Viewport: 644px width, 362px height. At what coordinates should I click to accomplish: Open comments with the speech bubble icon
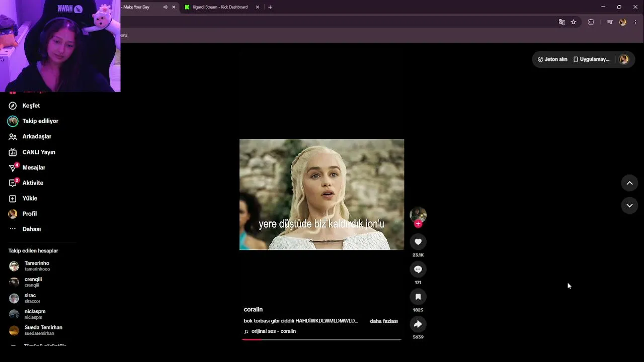click(418, 269)
